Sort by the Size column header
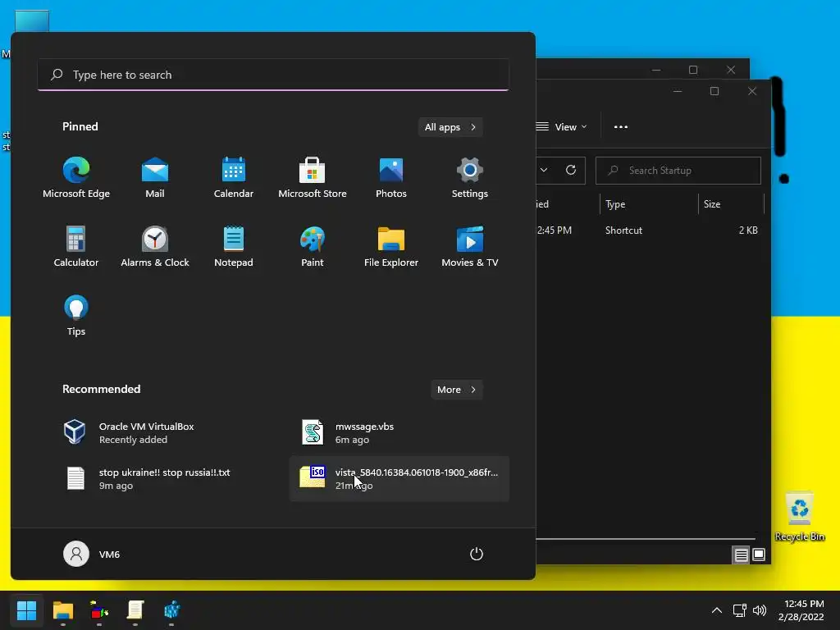 click(731, 204)
